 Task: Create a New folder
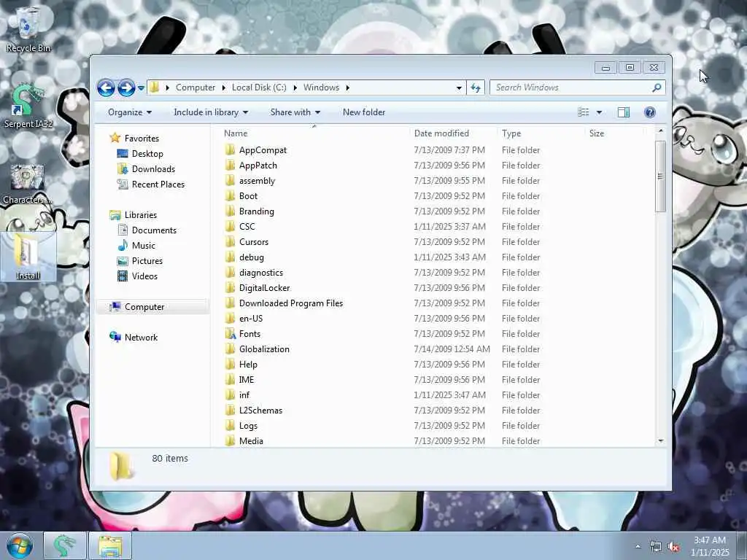tap(364, 112)
